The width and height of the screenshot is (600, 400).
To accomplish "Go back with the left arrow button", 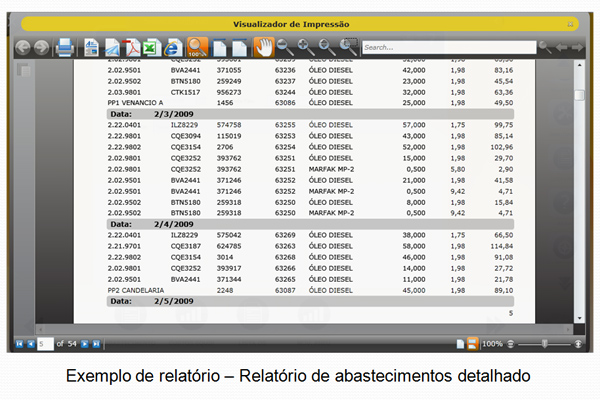I will pos(23,47).
